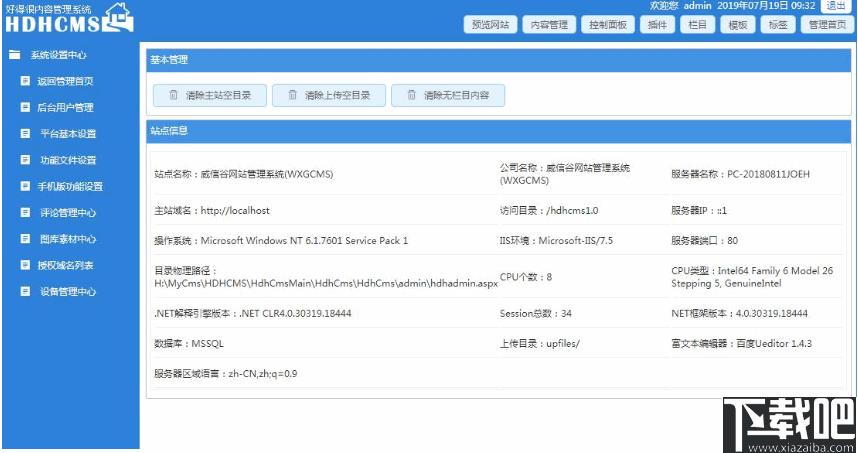Viewport: 858px width, 453px height.
Task: Click the 管理首页 button at top right
Action: [x=826, y=25]
